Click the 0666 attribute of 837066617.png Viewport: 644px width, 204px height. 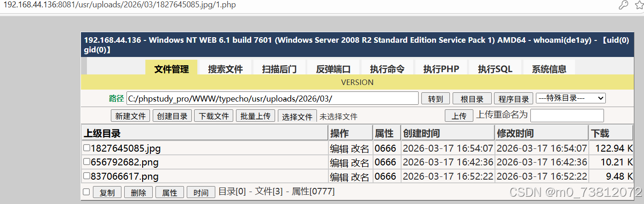385,176
